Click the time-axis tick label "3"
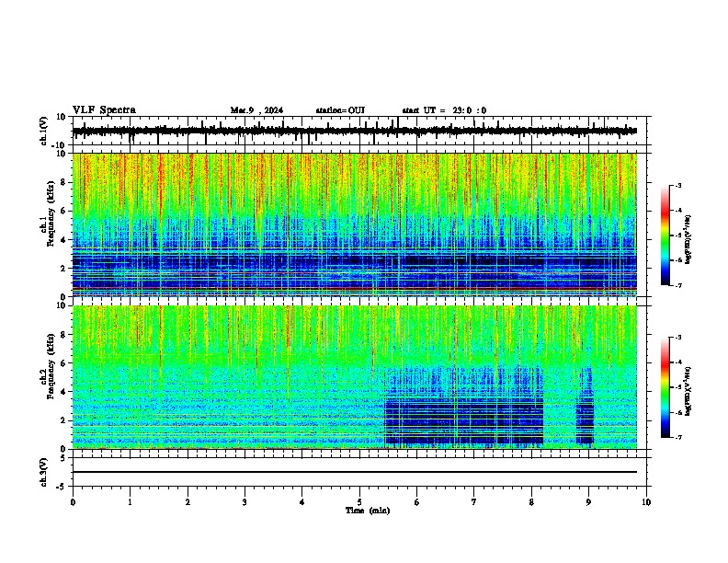Screen dimensions: 728x563 click(x=245, y=502)
